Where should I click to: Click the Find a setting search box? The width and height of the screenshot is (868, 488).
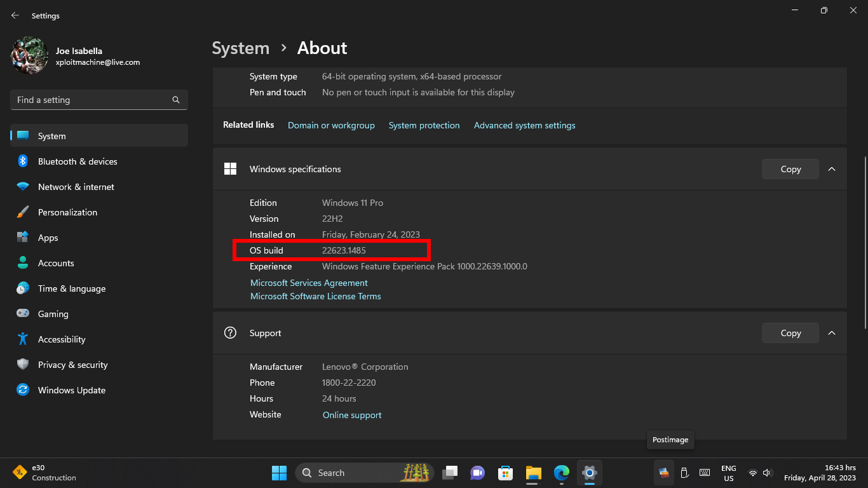[99, 100]
